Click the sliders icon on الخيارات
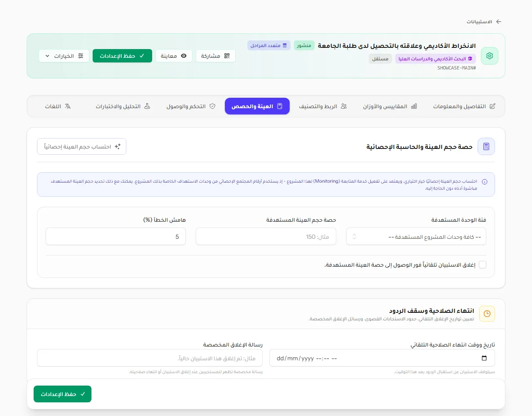Image resolution: width=532 pixels, height=416 pixels. (81, 56)
